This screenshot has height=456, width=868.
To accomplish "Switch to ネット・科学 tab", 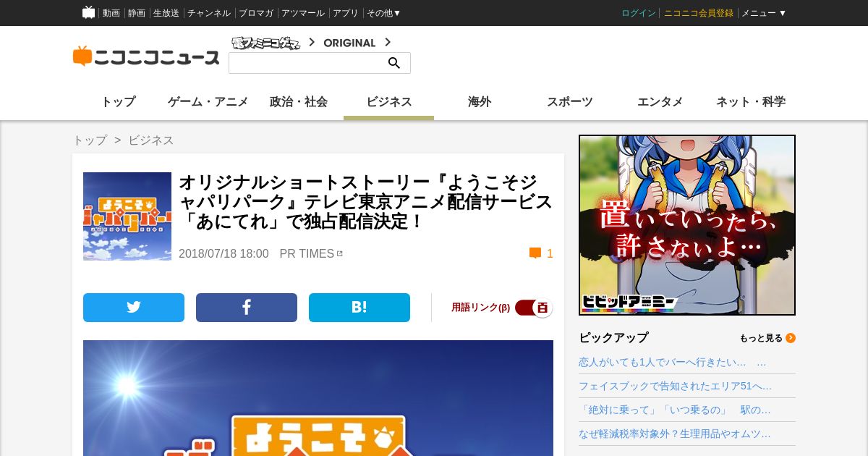I will pos(751,102).
